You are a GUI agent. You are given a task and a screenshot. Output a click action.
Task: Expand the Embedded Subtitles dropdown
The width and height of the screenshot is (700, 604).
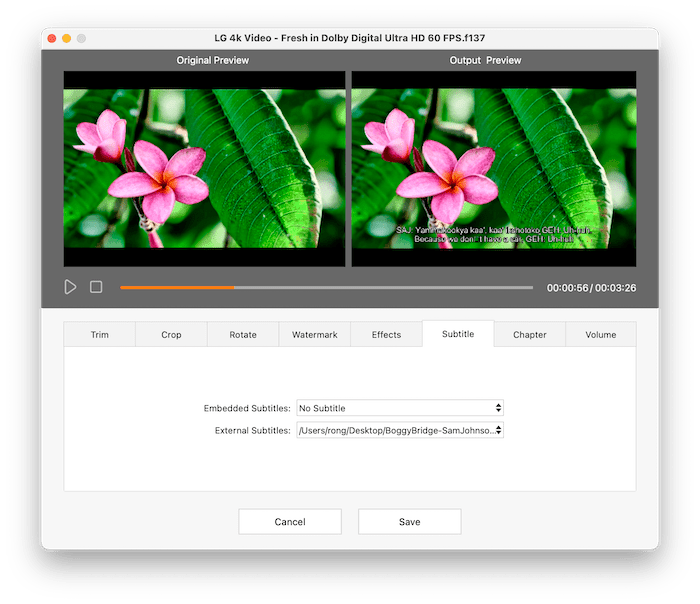coord(400,408)
